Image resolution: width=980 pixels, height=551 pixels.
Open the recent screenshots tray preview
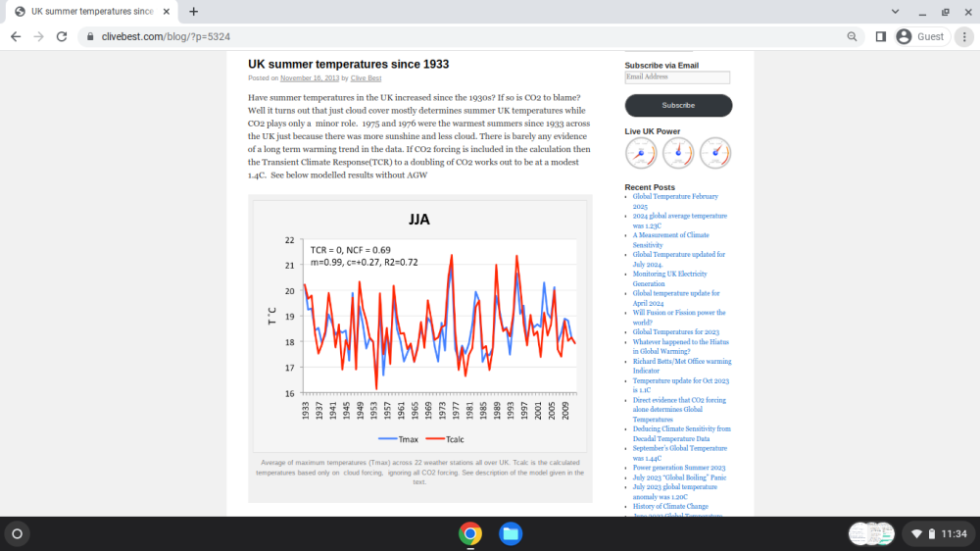(871, 534)
